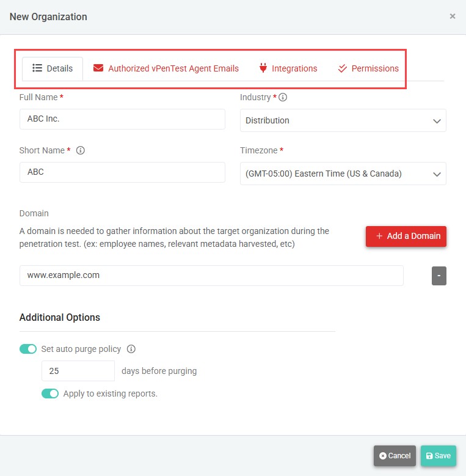Click the info icon beside Short Name

81,150
